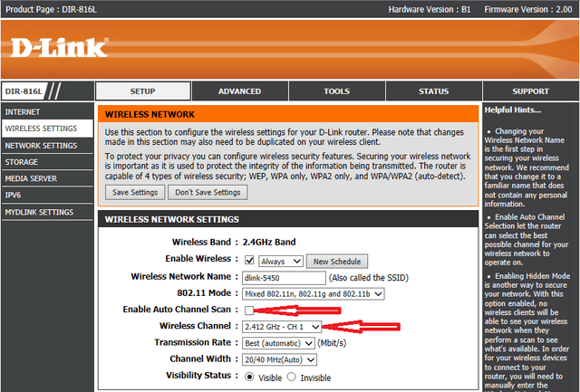Click the New Schedule button
Screen dimensions: 580x392
pyautogui.click(x=337, y=262)
